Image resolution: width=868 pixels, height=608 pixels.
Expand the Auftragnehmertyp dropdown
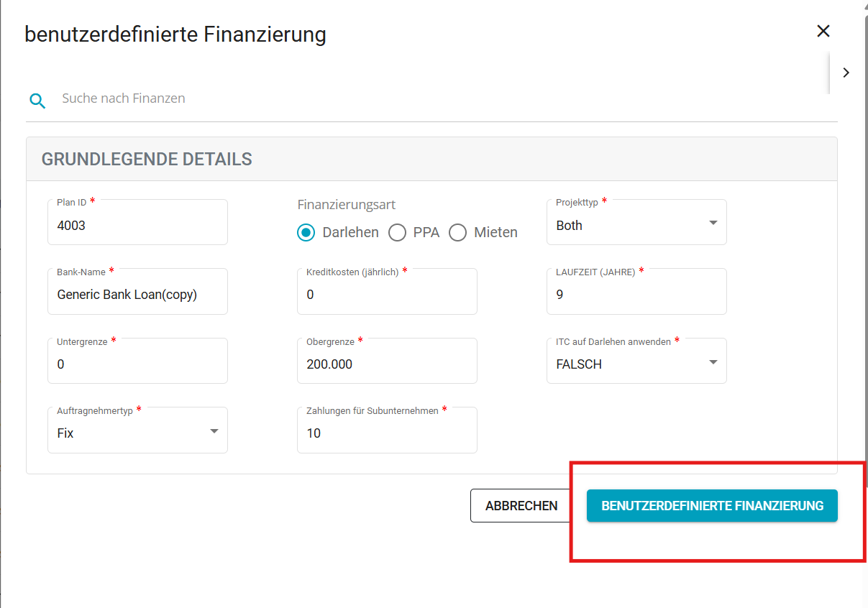[x=137, y=430]
